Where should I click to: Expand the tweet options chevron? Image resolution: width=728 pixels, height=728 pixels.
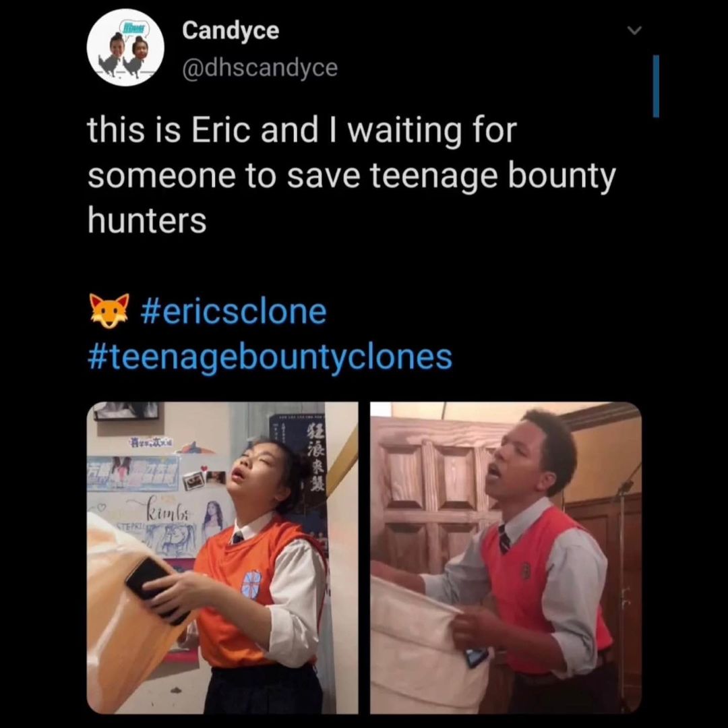click(634, 30)
